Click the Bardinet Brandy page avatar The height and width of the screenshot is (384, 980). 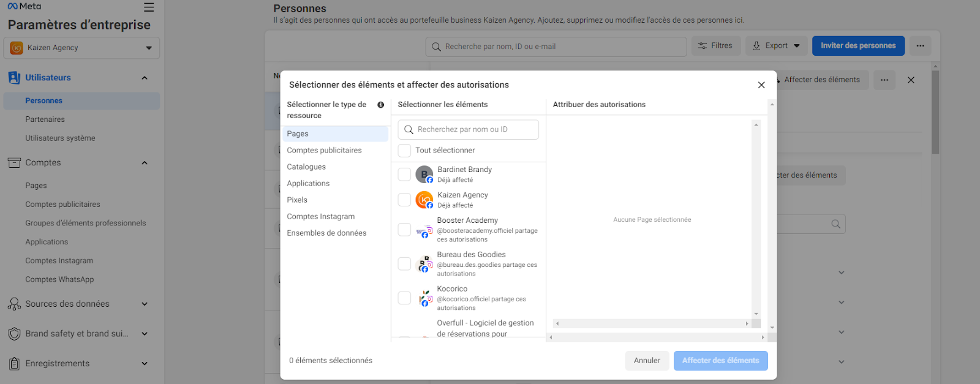tap(424, 175)
